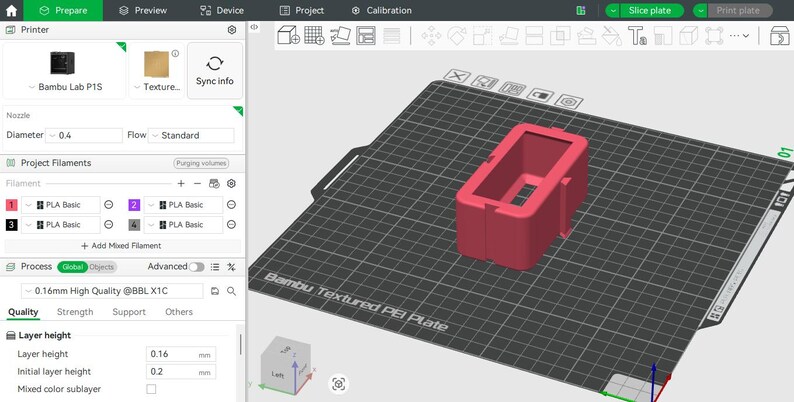Select the Mesh boolean tool
This screenshot has width=794, height=402.
pos(560,36)
